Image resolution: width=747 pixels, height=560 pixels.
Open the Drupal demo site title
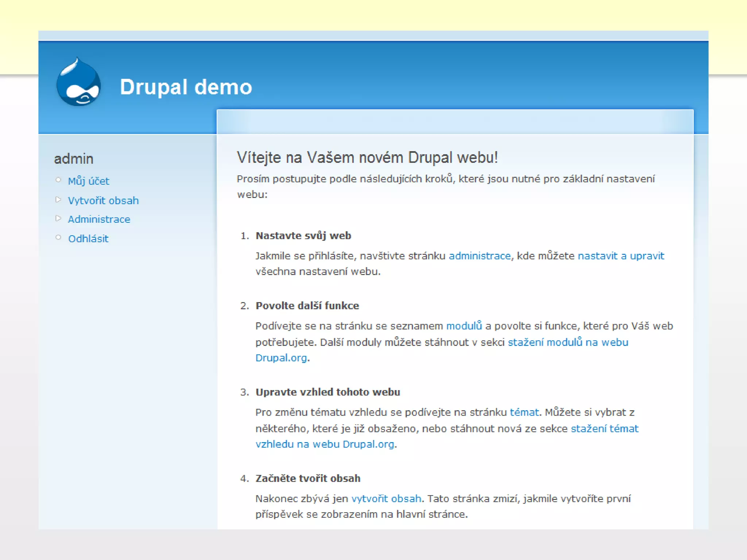186,87
